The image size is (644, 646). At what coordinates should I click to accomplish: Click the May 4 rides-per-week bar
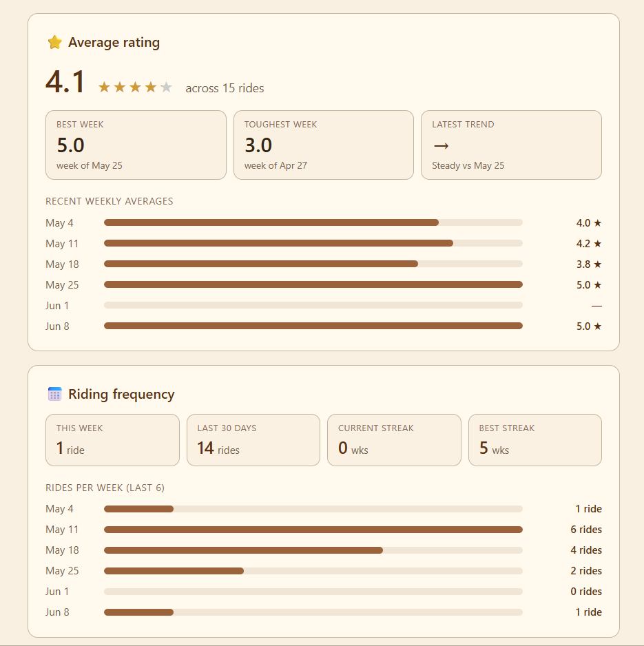313,509
